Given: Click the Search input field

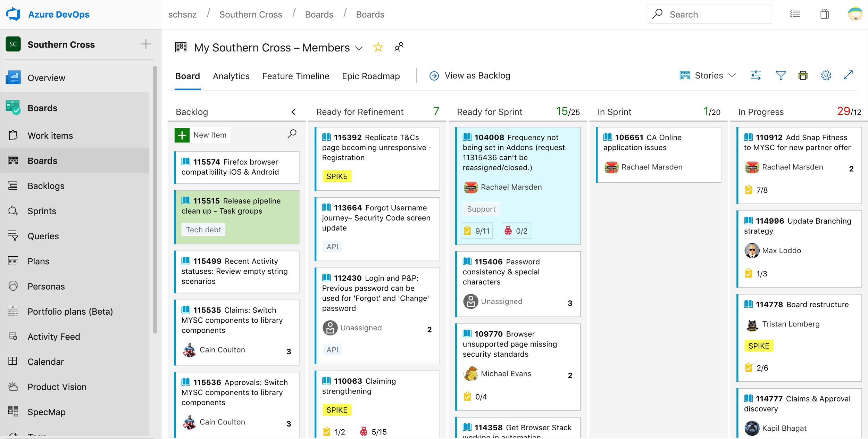Looking at the screenshot, I should [709, 14].
